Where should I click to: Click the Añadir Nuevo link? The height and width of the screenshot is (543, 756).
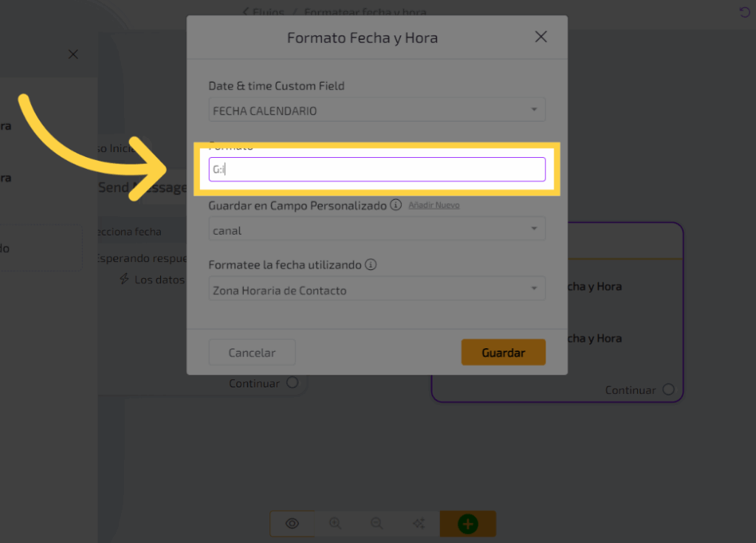434,205
